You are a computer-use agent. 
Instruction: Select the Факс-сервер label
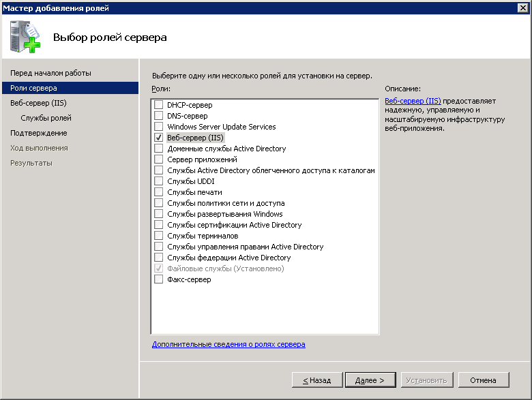189,279
